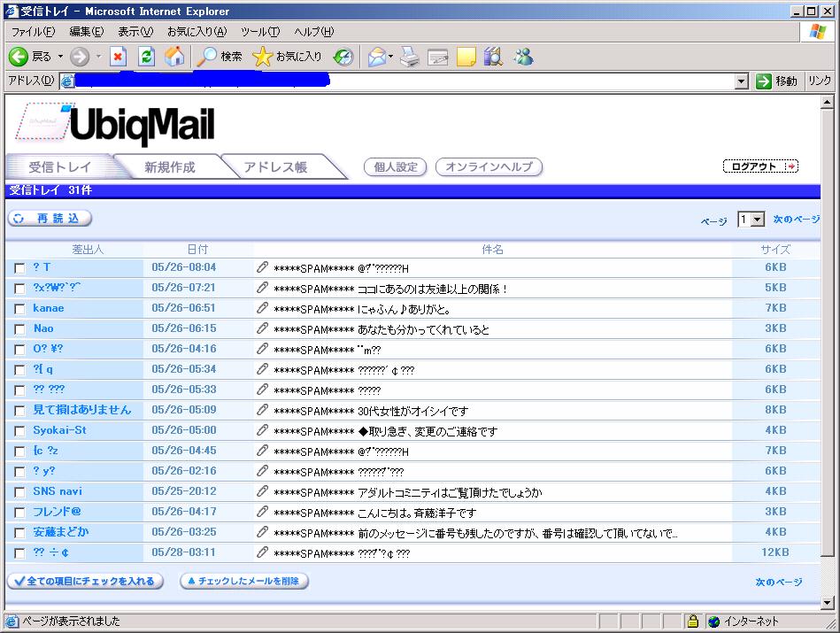
Task: Expand the Mail icon dropdown arrow
Action: coord(390,57)
